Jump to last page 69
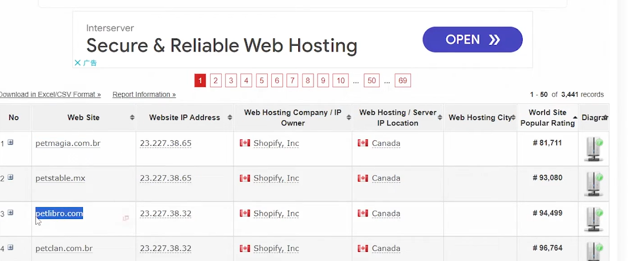This screenshot has width=644, height=261. (402, 80)
